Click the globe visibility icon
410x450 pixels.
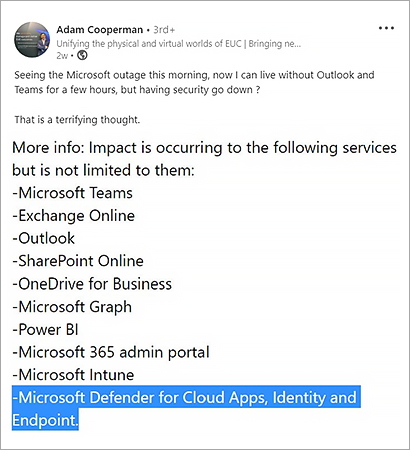click(x=82, y=55)
